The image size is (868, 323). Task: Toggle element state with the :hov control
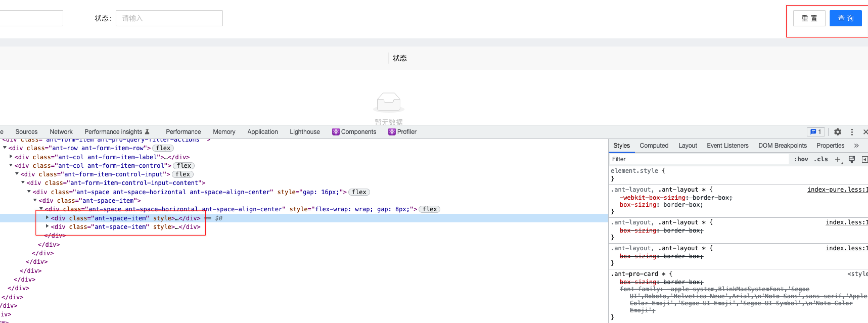tap(801, 159)
